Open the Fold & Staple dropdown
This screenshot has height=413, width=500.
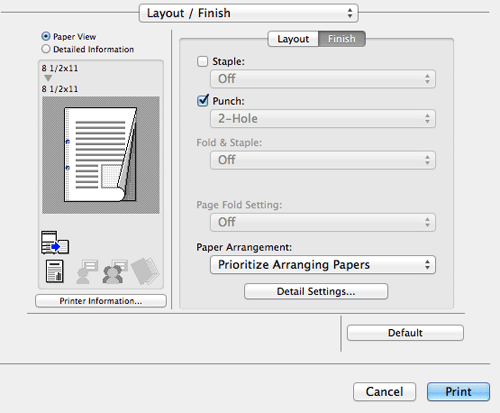pyautogui.click(x=323, y=160)
